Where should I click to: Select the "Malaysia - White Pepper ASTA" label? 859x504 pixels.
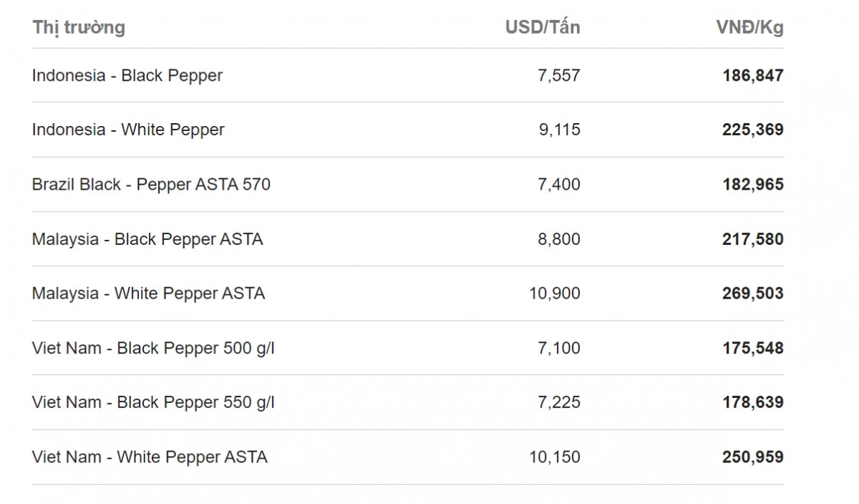tap(148, 294)
